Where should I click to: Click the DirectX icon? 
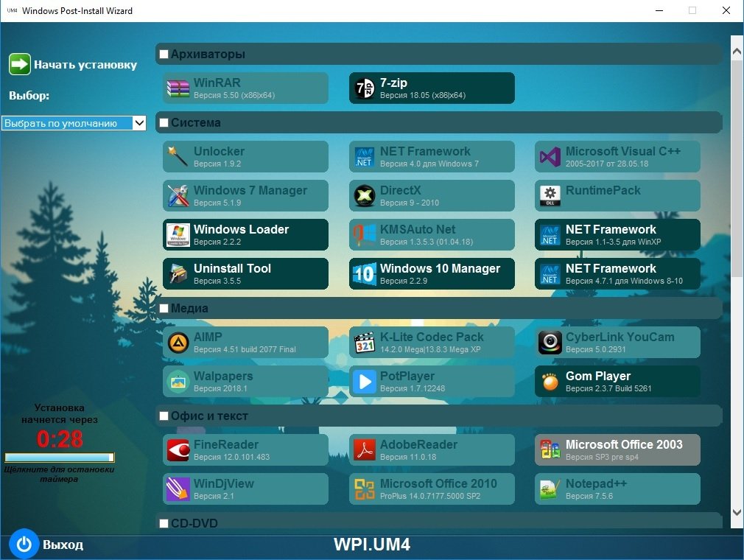click(x=365, y=195)
